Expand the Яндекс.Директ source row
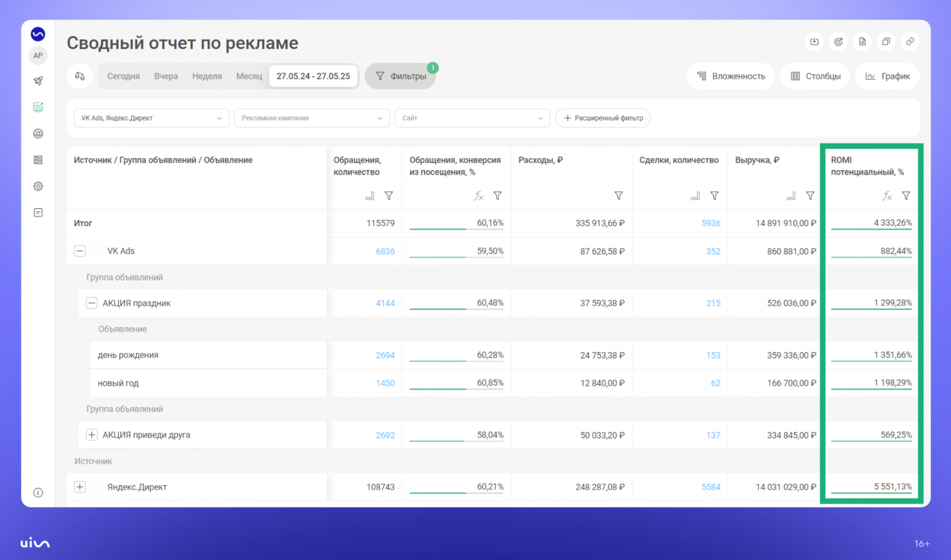 tap(80, 487)
